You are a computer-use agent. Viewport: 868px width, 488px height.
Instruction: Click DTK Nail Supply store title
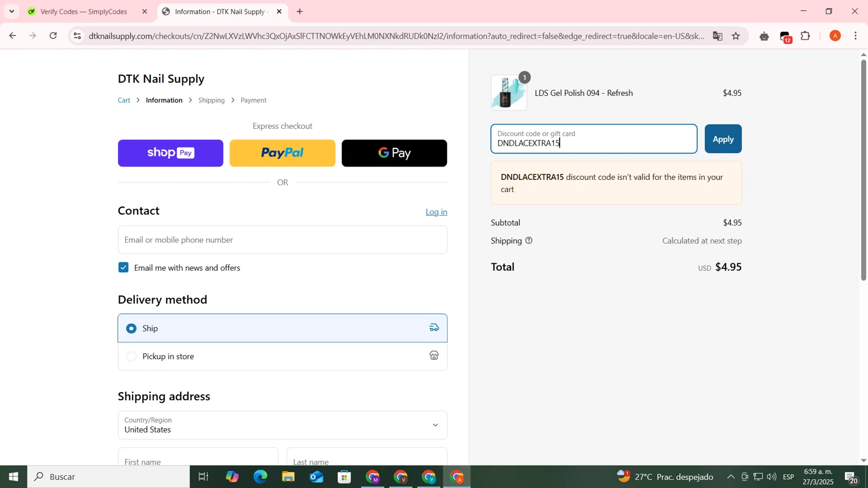click(161, 79)
